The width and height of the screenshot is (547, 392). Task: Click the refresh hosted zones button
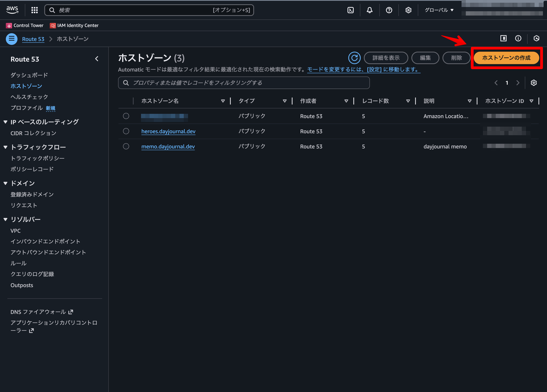click(354, 58)
